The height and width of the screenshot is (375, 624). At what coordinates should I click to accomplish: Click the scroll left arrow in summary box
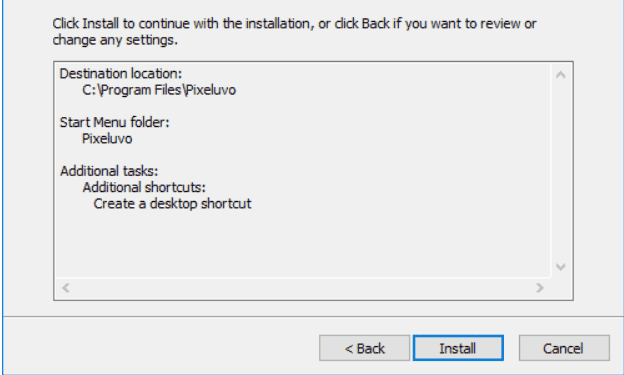pos(66,287)
